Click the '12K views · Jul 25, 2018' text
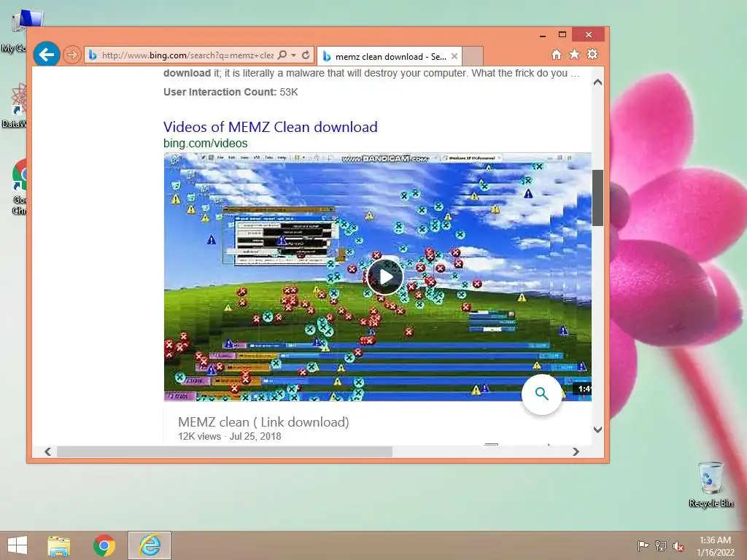 [x=230, y=436]
